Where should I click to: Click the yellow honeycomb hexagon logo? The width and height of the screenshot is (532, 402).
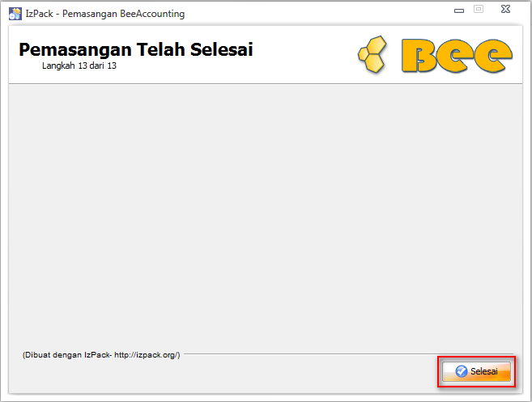[x=372, y=54]
